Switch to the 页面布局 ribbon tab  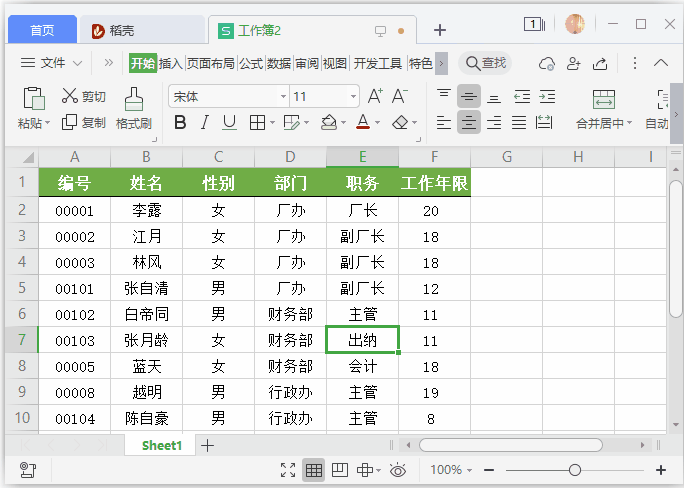[211, 64]
